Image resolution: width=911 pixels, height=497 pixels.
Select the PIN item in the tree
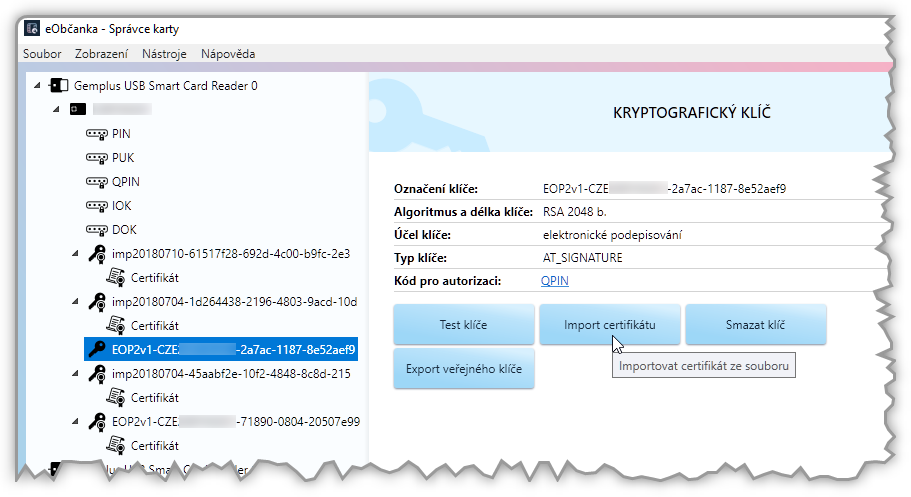coord(121,134)
